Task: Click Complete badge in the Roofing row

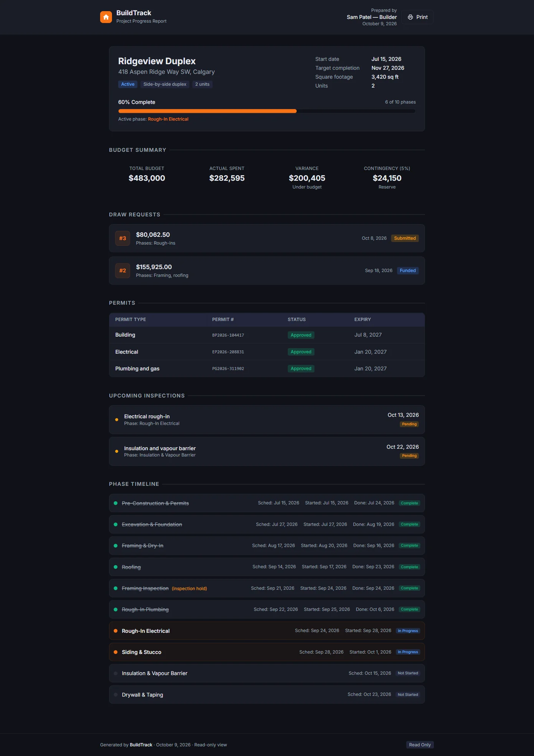Action: point(409,567)
